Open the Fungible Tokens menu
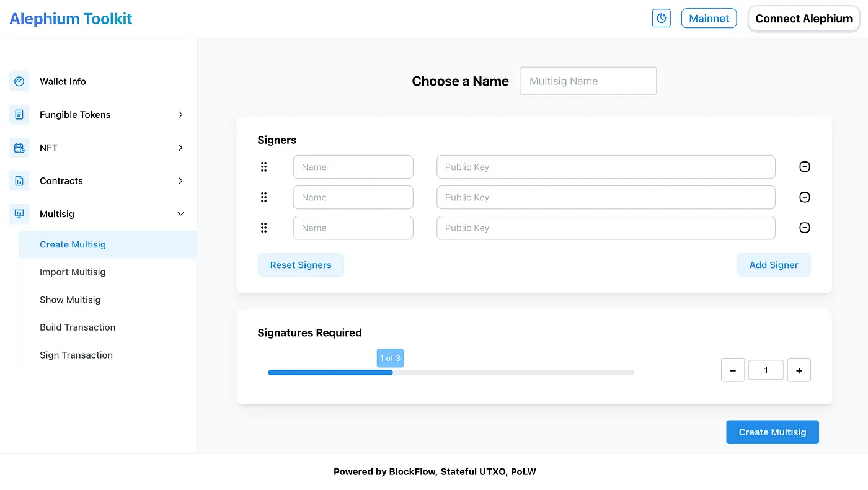Image resolution: width=868 pixels, height=490 pixels. (75, 115)
